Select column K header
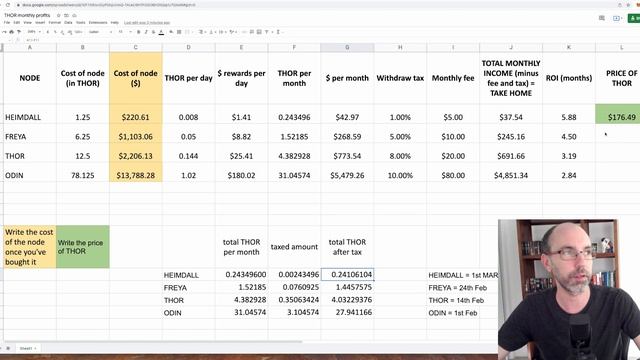 pyautogui.click(x=569, y=47)
